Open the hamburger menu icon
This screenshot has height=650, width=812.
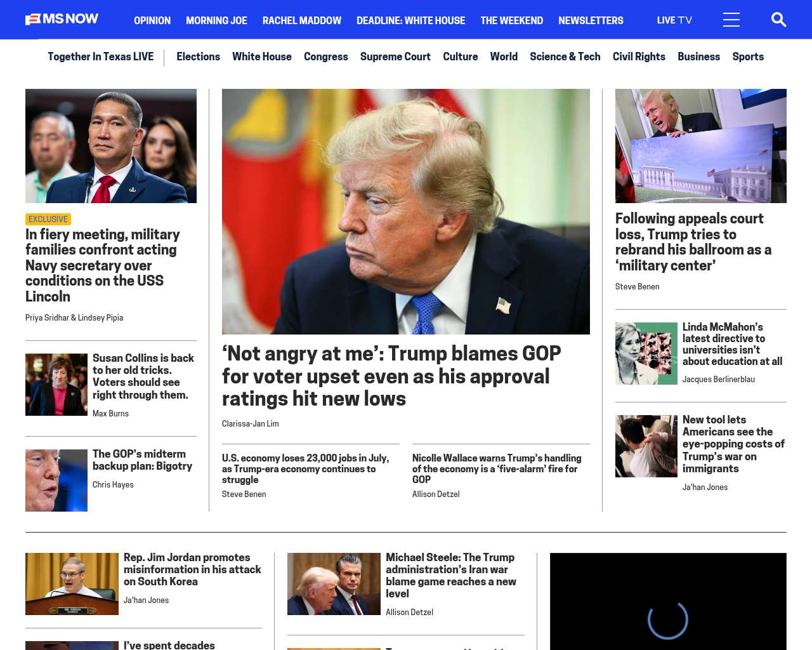coord(731,20)
